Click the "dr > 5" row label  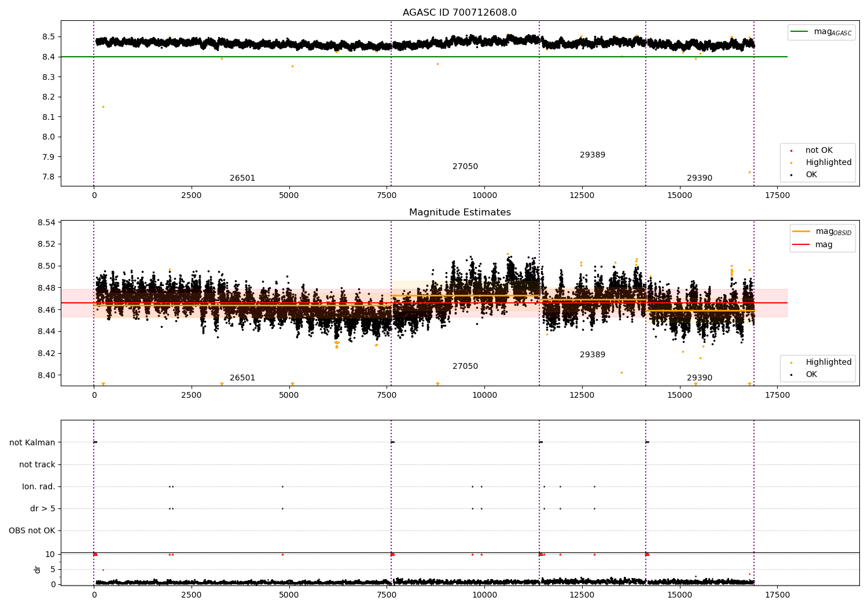43,509
